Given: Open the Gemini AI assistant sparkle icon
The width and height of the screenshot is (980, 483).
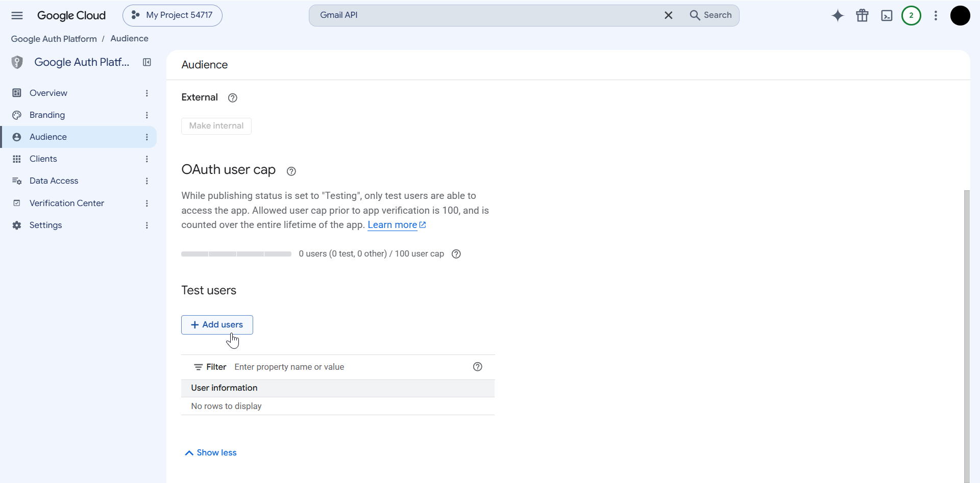Looking at the screenshot, I should coord(838,15).
